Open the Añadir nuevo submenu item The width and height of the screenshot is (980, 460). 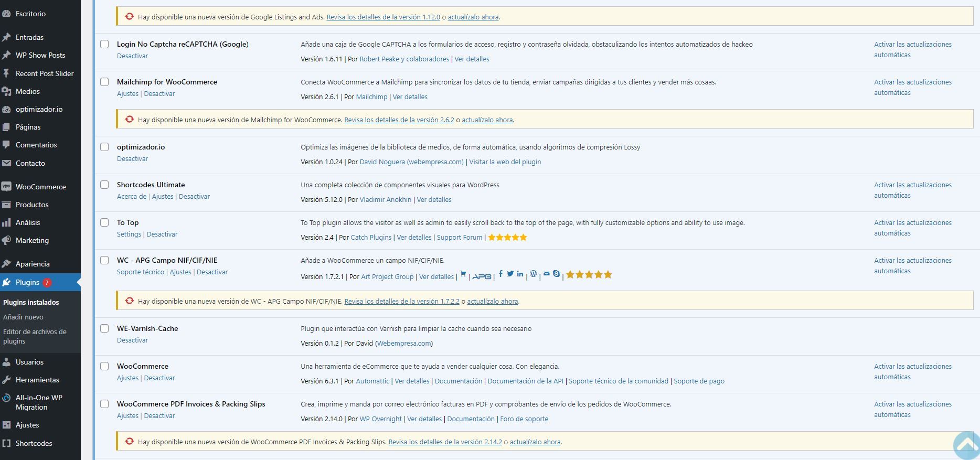pos(23,317)
